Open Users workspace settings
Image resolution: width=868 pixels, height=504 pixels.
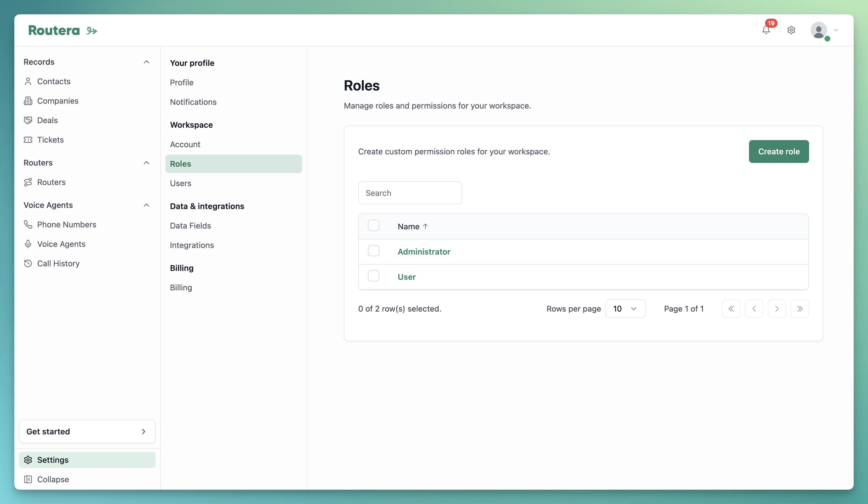pyautogui.click(x=181, y=183)
